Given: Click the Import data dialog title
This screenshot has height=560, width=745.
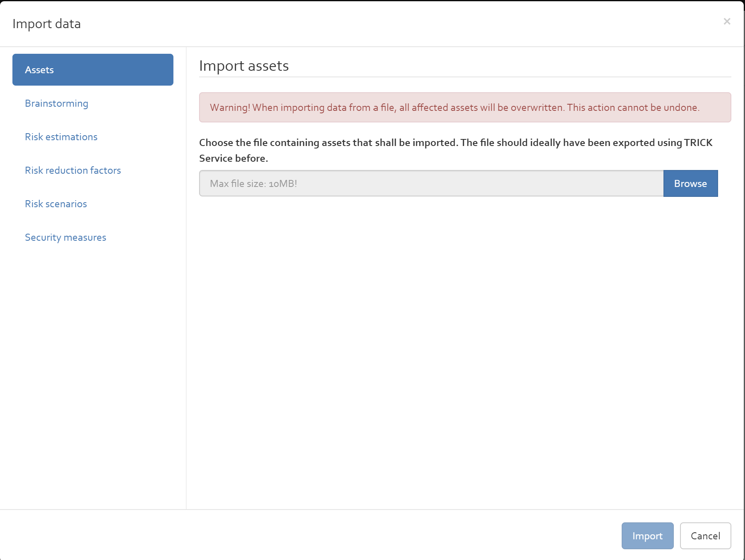Looking at the screenshot, I should click(47, 24).
